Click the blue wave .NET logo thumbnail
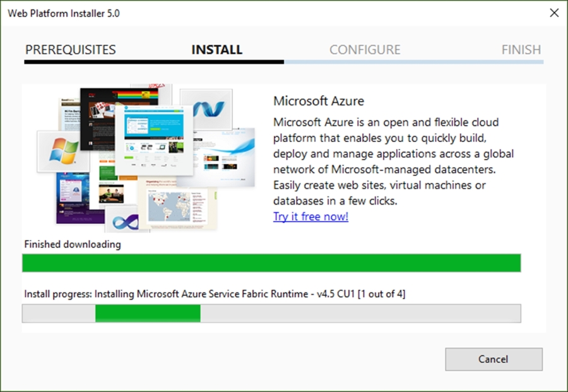The width and height of the screenshot is (568, 392). tap(208, 109)
